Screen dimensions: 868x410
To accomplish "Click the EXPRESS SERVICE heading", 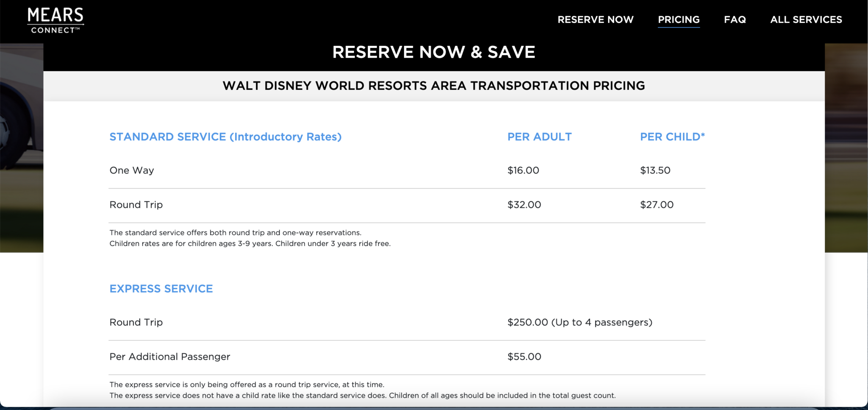I will [x=161, y=289].
